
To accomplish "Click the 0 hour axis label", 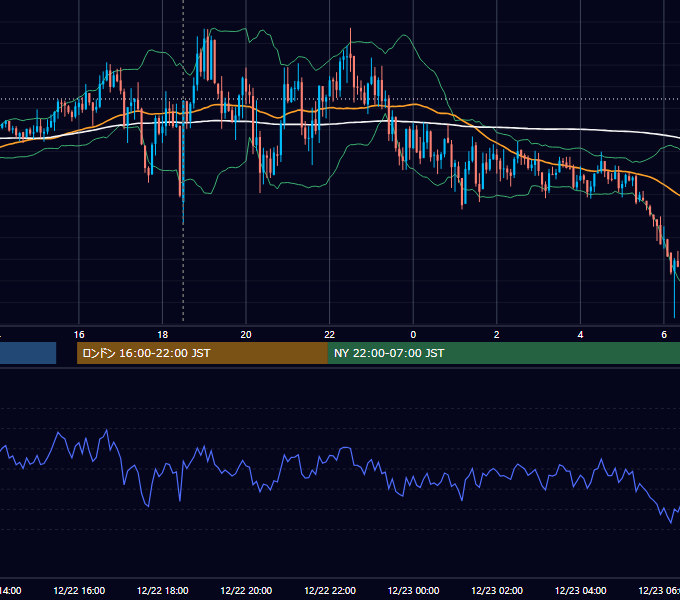I will point(413,335).
